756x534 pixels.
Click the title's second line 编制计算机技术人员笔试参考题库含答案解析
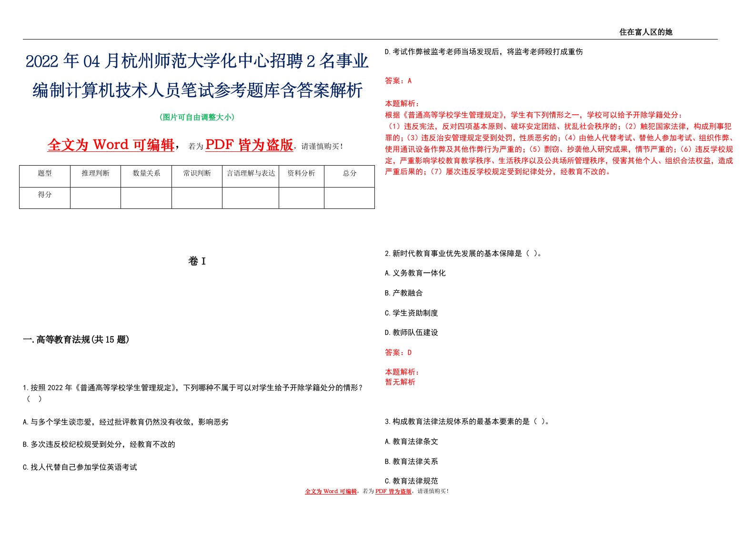(x=197, y=90)
